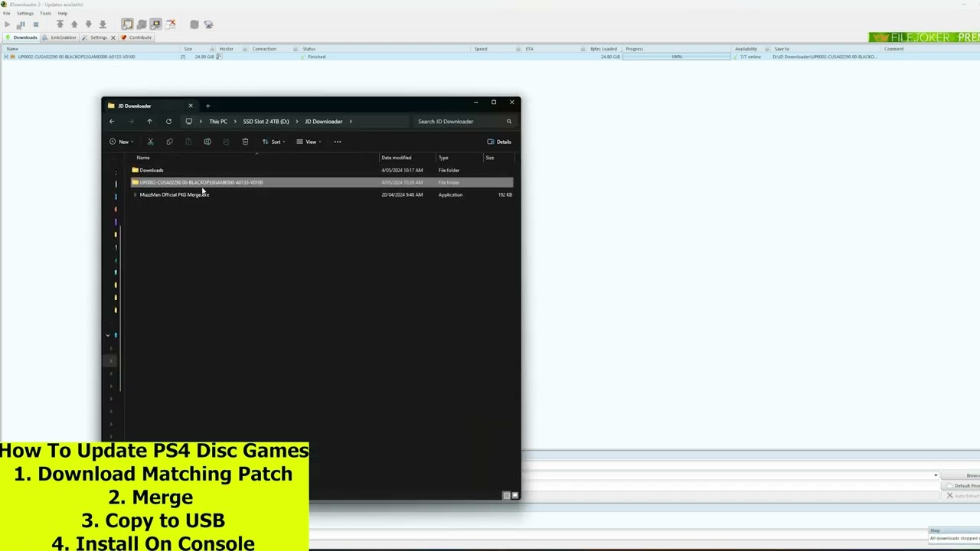980x551 pixels.
Task: Expand the UP0002-CUSA02290 package in JDownloader
Action: 6,57
